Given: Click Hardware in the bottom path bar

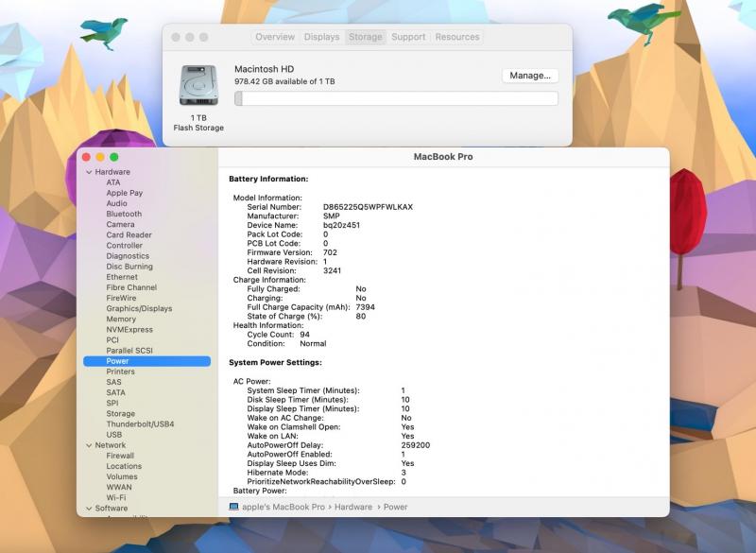Looking at the screenshot, I should tap(353, 508).
